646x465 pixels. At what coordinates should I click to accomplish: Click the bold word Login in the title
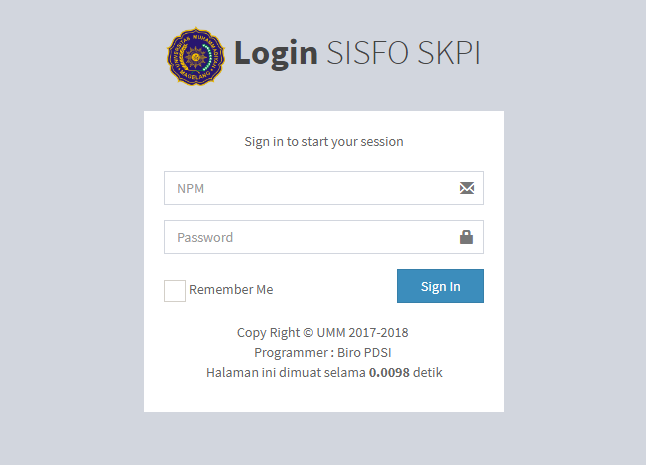276,54
